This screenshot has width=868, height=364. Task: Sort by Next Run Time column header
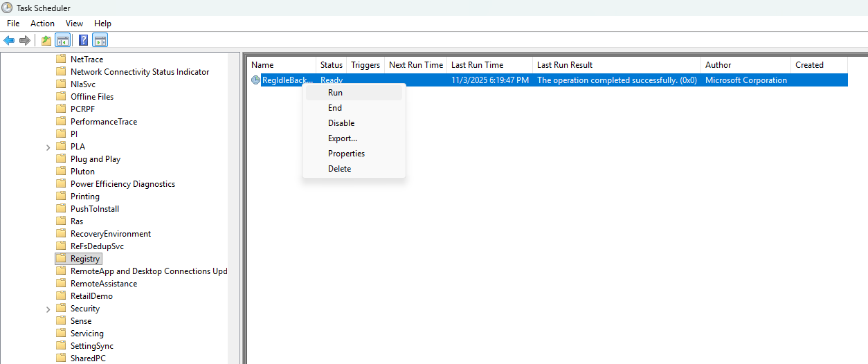coord(416,65)
